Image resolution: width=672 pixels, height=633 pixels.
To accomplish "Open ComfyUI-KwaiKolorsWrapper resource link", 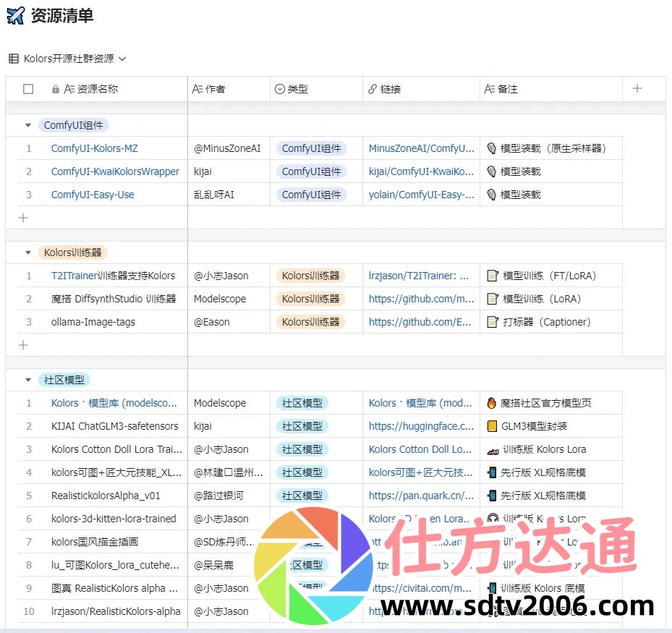I will tap(115, 171).
